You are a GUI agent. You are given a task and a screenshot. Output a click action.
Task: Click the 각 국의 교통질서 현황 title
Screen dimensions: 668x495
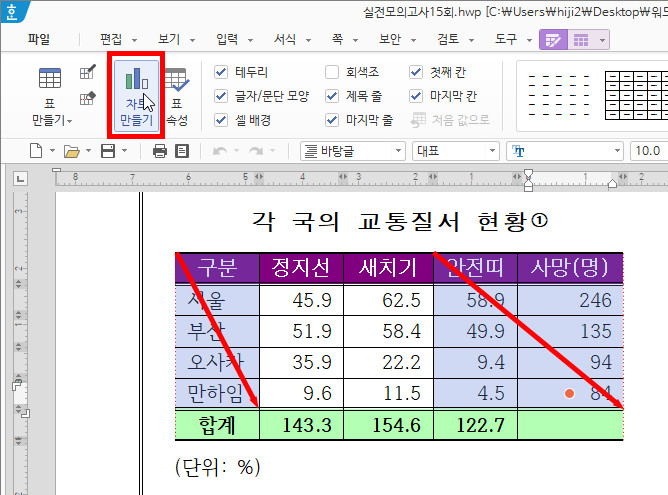pyautogui.click(x=400, y=222)
